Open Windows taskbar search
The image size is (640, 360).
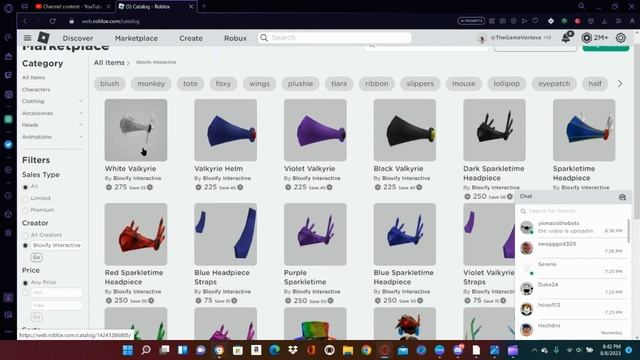146,350
